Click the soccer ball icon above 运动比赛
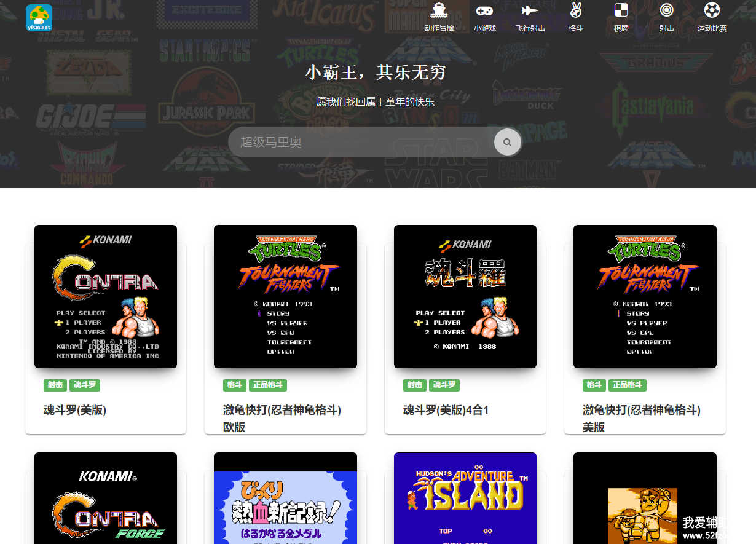Screen dimensions: 756x544 (x=712, y=10)
